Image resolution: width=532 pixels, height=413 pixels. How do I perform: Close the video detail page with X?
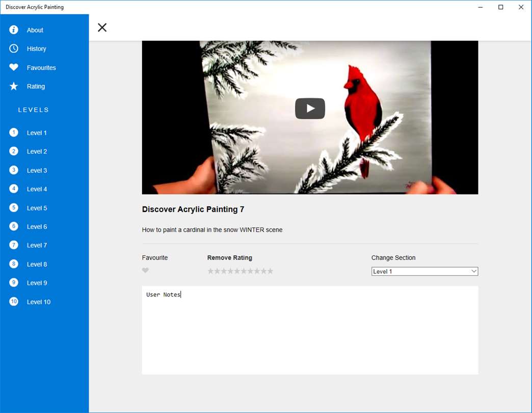(102, 28)
